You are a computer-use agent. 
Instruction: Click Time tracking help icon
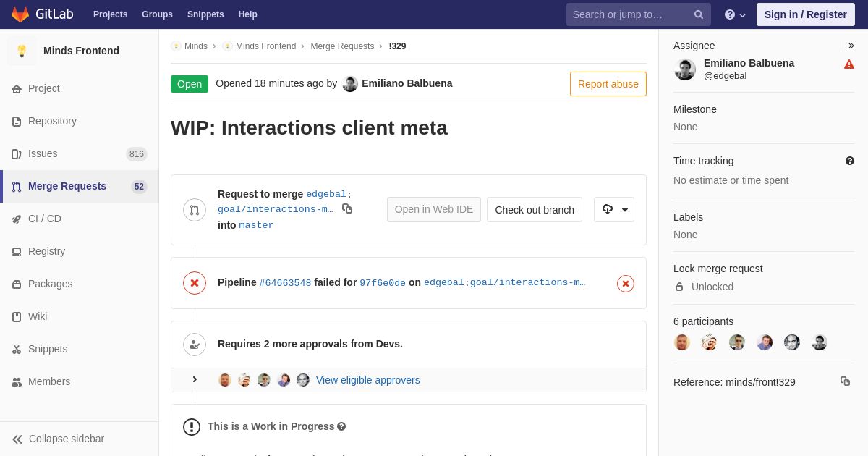click(850, 161)
